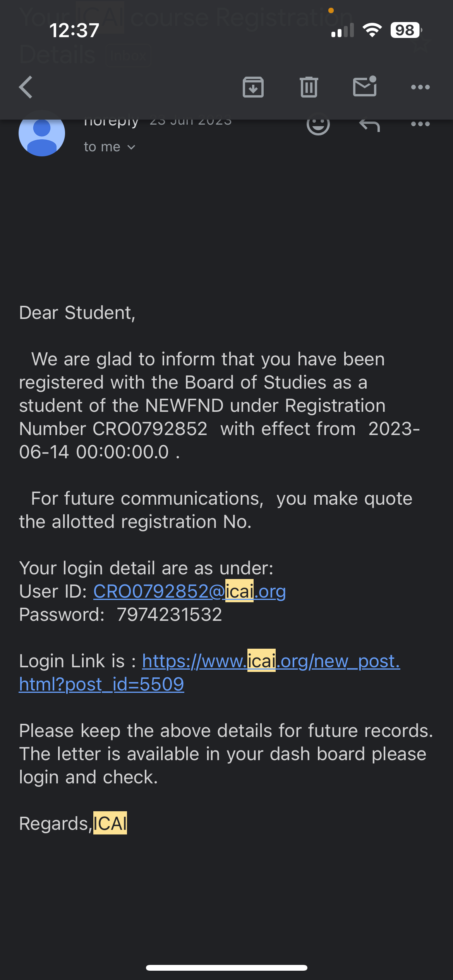This screenshot has width=453, height=980.
Task: Open the message's three-dot menu beside reply
Action: (420, 124)
